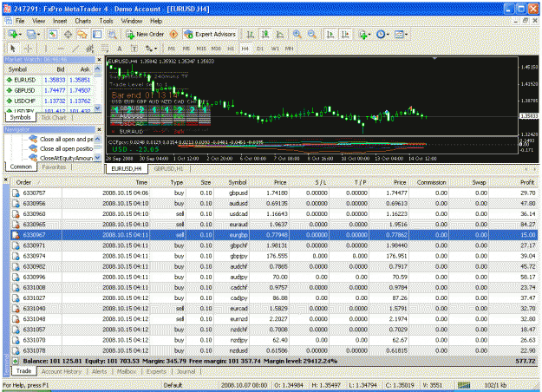Select order 6330974 gbpjpy row
The image size is (542, 392).
[x=274, y=256]
